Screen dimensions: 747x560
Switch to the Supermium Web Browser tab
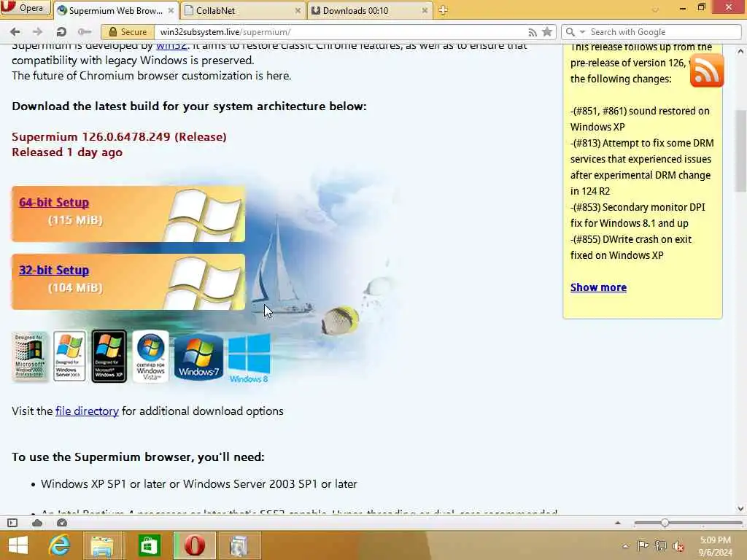[x=115, y=10]
